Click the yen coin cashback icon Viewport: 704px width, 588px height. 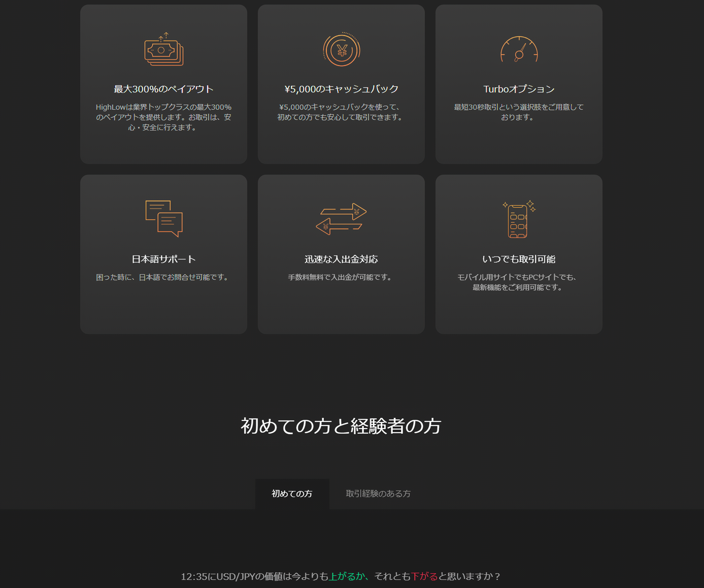pos(341,50)
